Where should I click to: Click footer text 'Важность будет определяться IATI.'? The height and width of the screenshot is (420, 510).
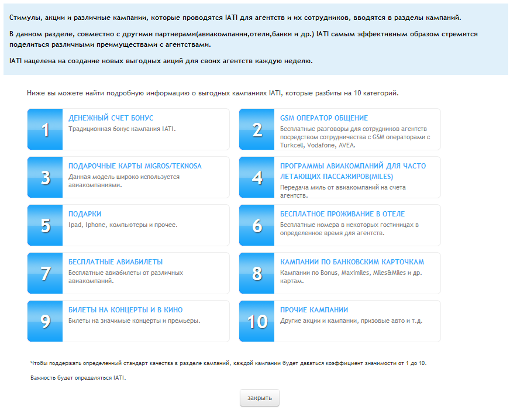(78, 378)
